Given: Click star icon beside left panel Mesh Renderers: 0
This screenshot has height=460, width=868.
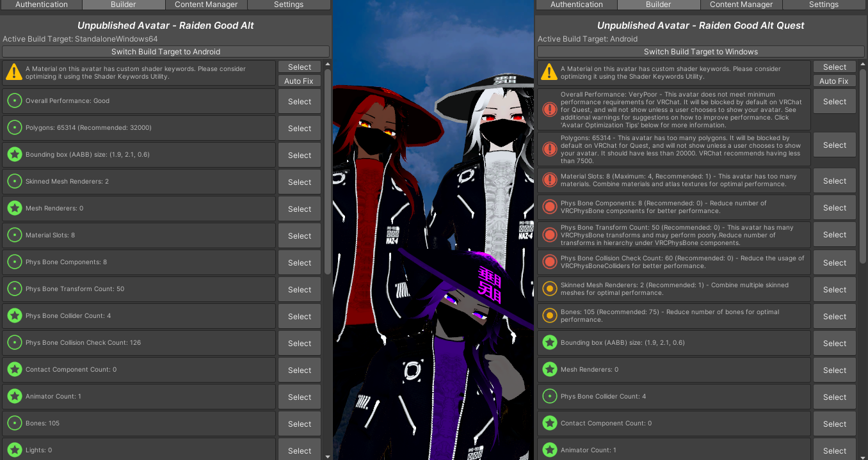Looking at the screenshot, I should click(14, 208).
